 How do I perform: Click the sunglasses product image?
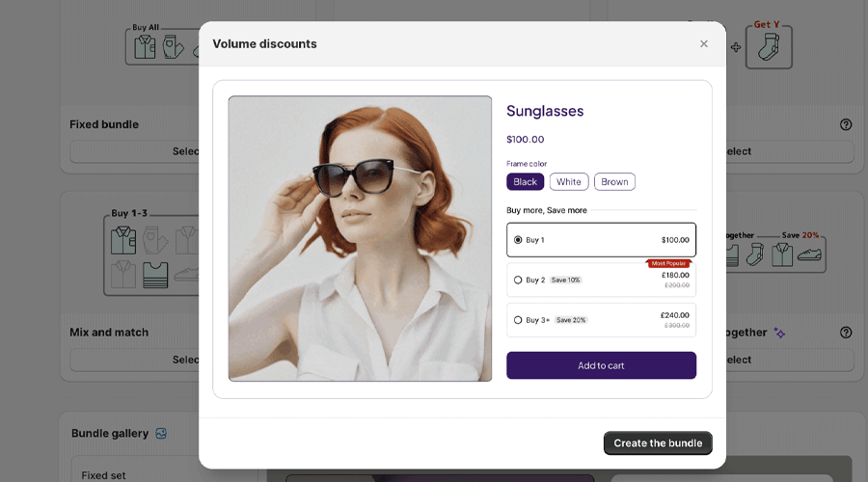[x=360, y=238]
